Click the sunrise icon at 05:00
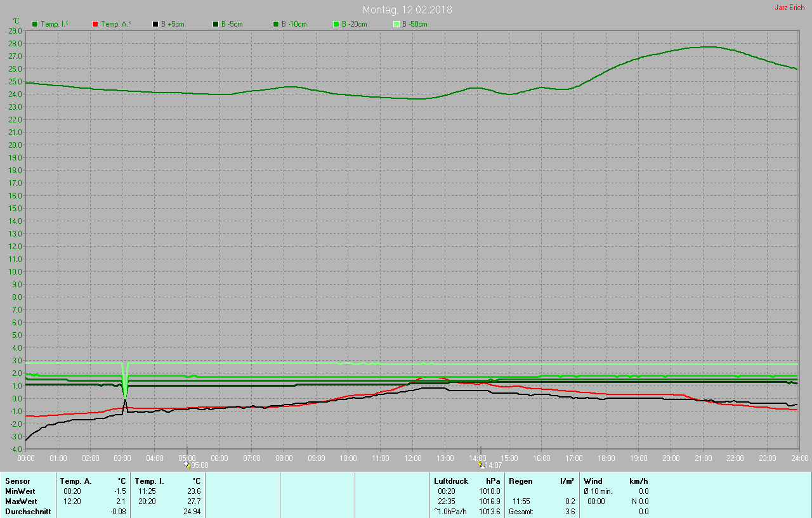The image size is (812, 518). tap(187, 465)
